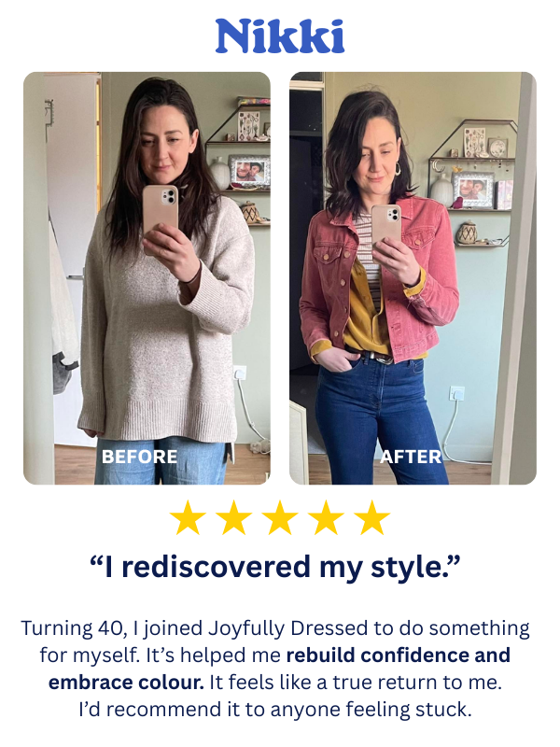Open the After photo

point(413,278)
